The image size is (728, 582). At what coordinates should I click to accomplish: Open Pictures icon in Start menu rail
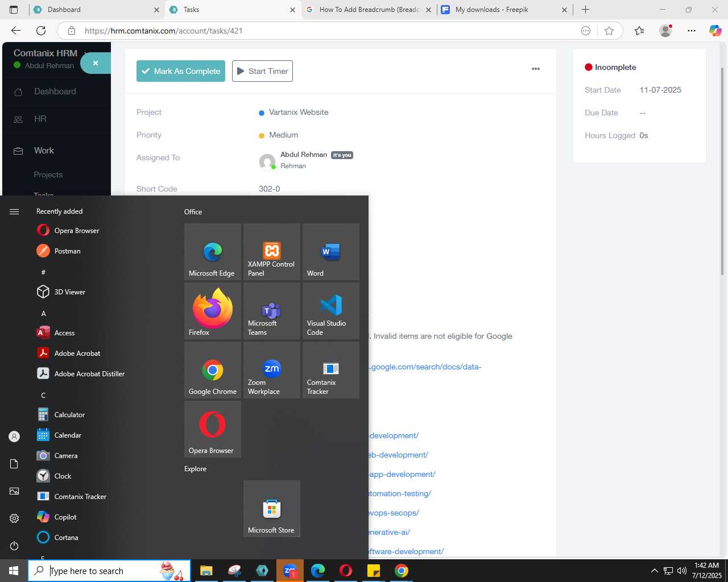[x=14, y=491]
